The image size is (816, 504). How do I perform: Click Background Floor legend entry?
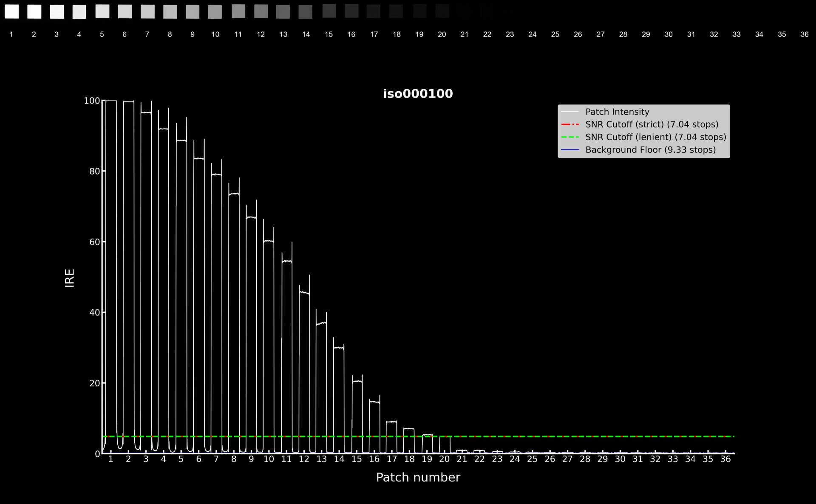pyautogui.click(x=650, y=150)
